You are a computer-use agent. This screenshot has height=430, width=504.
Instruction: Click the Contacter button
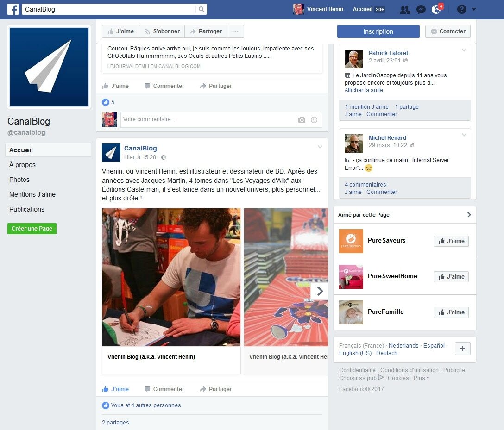coord(448,31)
